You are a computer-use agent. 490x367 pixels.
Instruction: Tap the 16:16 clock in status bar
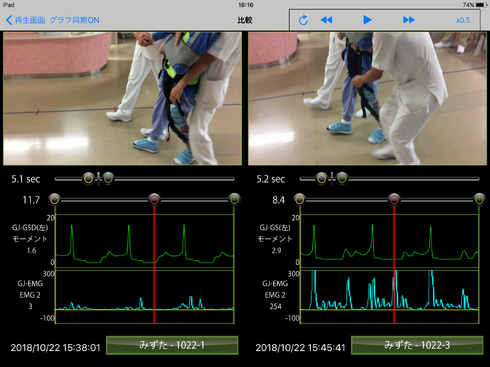pyautogui.click(x=246, y=5)
